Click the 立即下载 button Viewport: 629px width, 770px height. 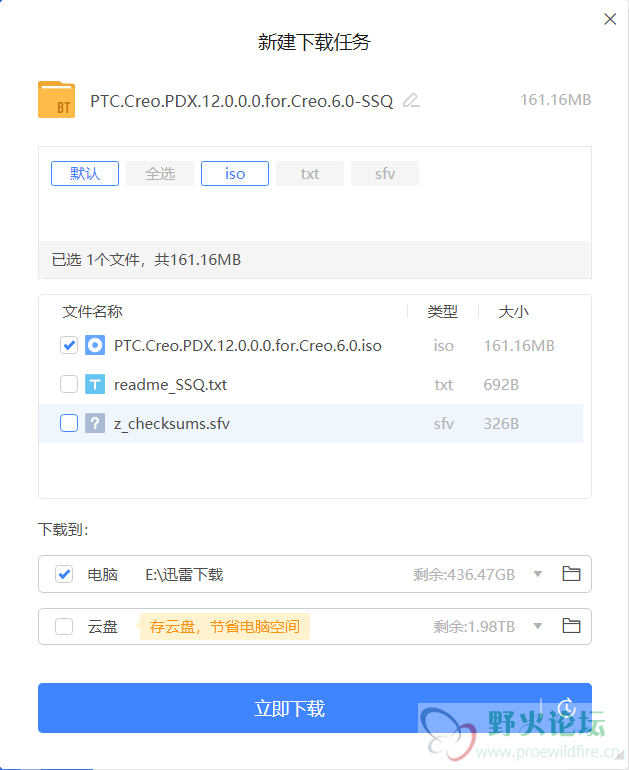point(289,708)
